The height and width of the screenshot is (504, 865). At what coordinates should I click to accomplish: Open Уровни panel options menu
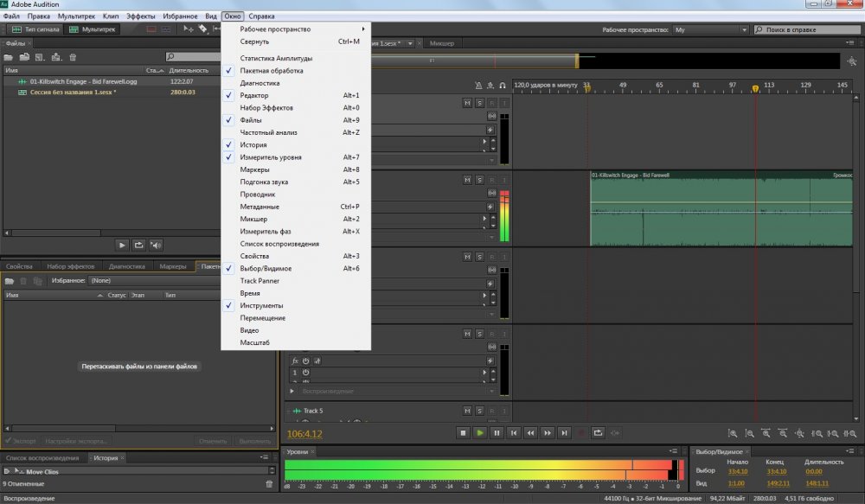674,451
